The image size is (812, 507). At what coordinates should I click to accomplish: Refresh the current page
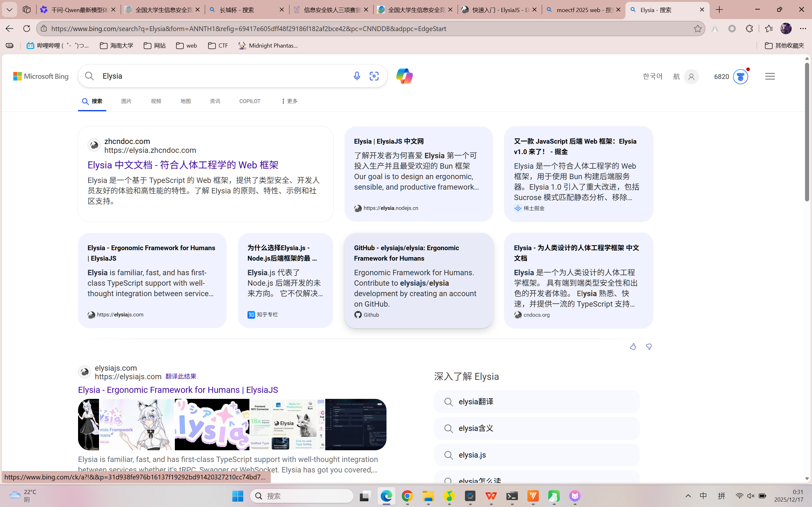(27, 29)
